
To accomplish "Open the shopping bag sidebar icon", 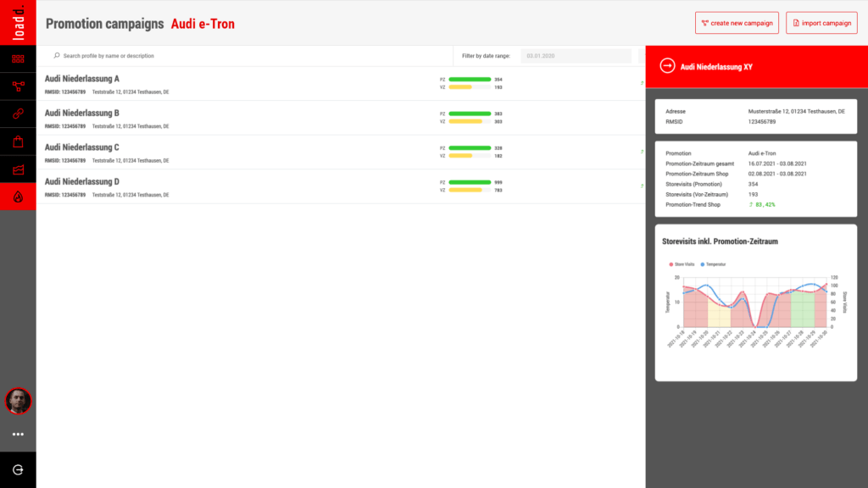I will click(18, 141).
